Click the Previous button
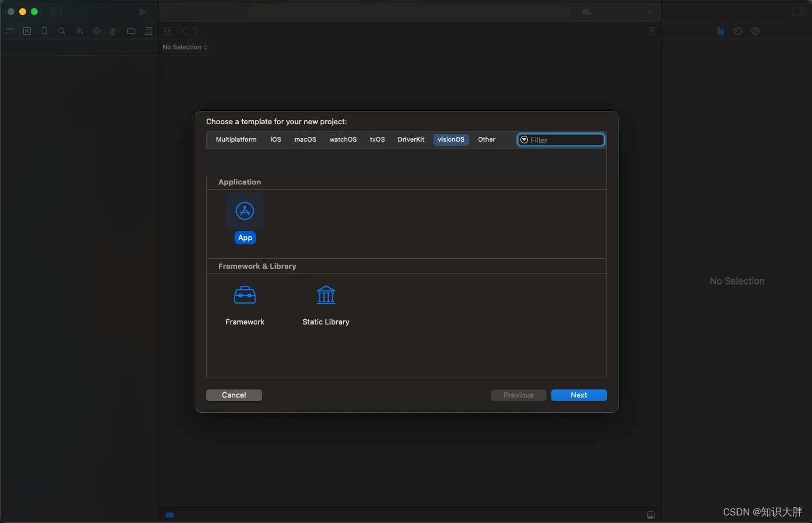The width and height of the screenshot is (812, 523). pos(519,395)
